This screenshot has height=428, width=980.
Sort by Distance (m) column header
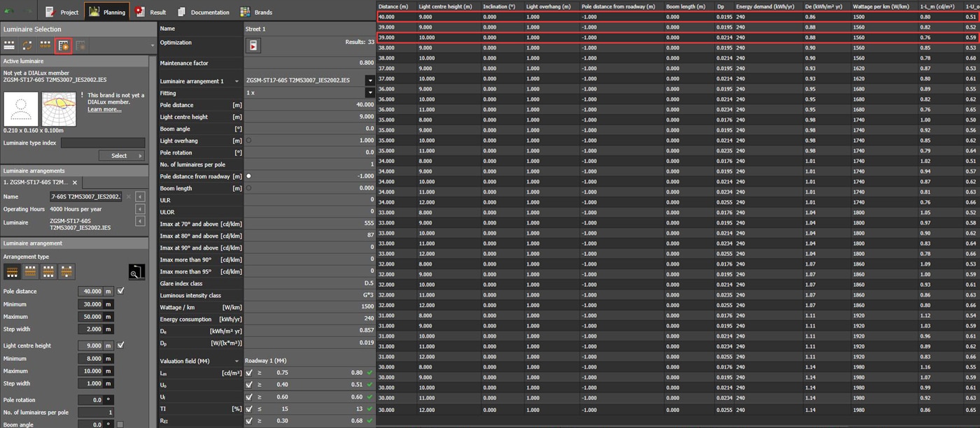coord(397,6)
